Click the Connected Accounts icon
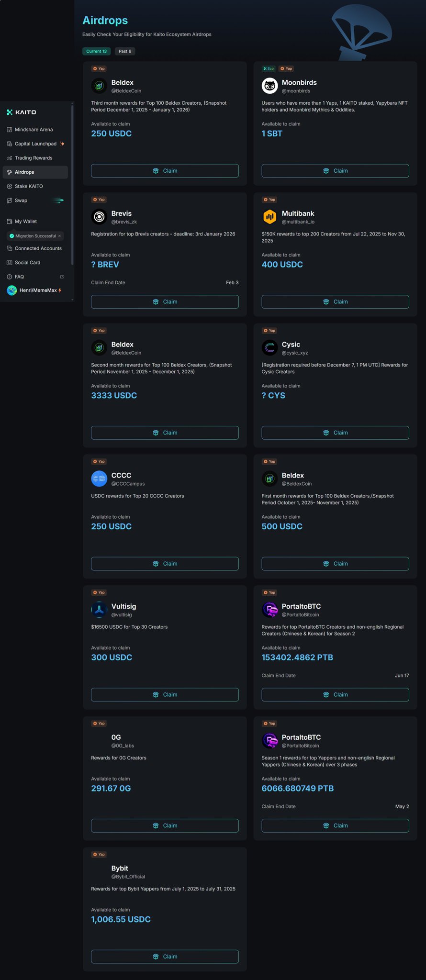 (9, 248)
